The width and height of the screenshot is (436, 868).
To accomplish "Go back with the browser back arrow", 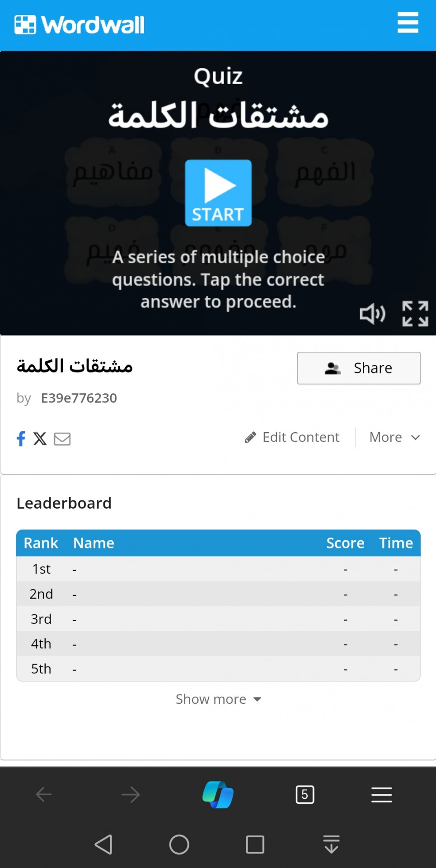I will (x=44, y=794).
